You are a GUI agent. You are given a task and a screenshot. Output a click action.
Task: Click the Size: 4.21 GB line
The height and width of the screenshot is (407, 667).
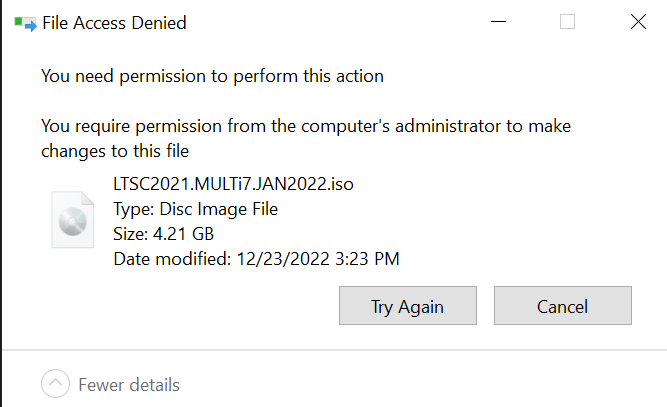pyautogui.click(x=163, y=234)
